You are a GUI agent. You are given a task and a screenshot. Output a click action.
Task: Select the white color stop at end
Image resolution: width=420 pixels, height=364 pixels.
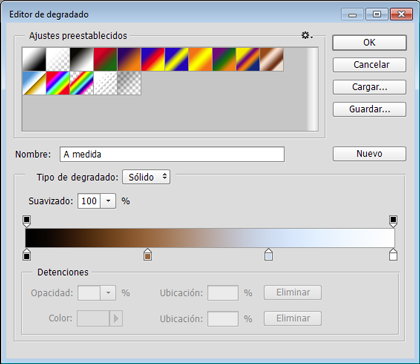[x=393, y=255]
